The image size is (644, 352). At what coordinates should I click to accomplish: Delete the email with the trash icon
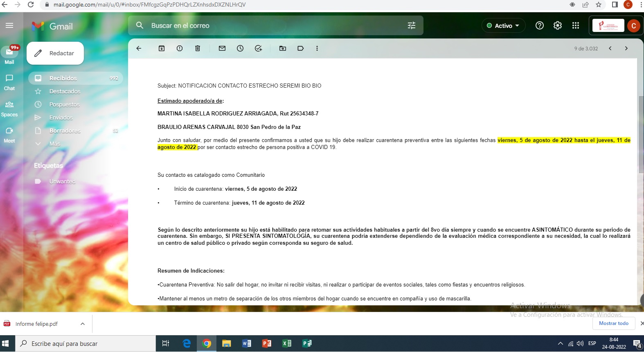tap(198, 48)
